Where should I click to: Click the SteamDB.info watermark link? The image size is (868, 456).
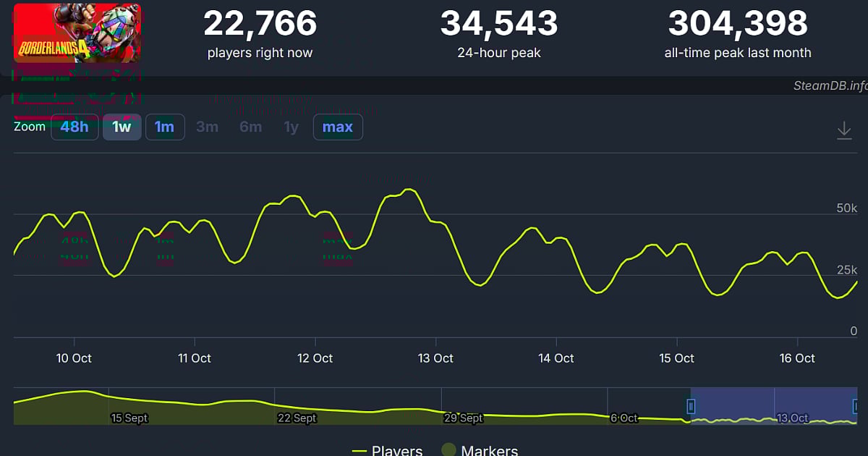(830, 85)
